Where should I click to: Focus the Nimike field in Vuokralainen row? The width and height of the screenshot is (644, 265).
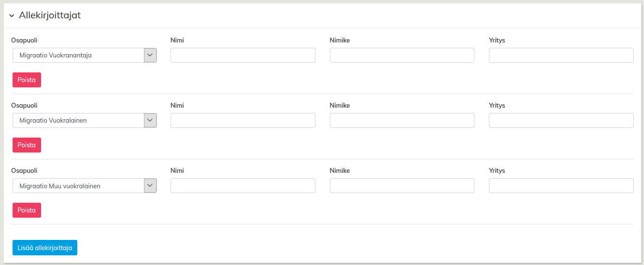(402, 121)
